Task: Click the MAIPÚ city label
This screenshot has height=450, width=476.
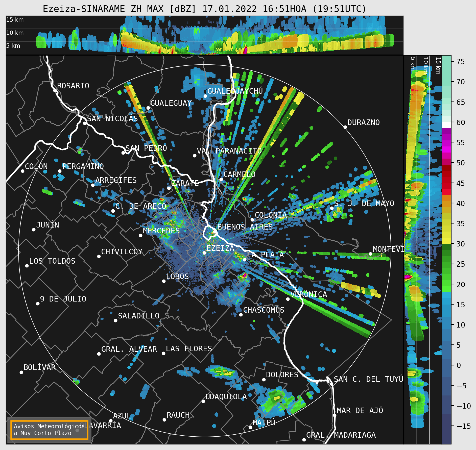Action: pos(264,422)
